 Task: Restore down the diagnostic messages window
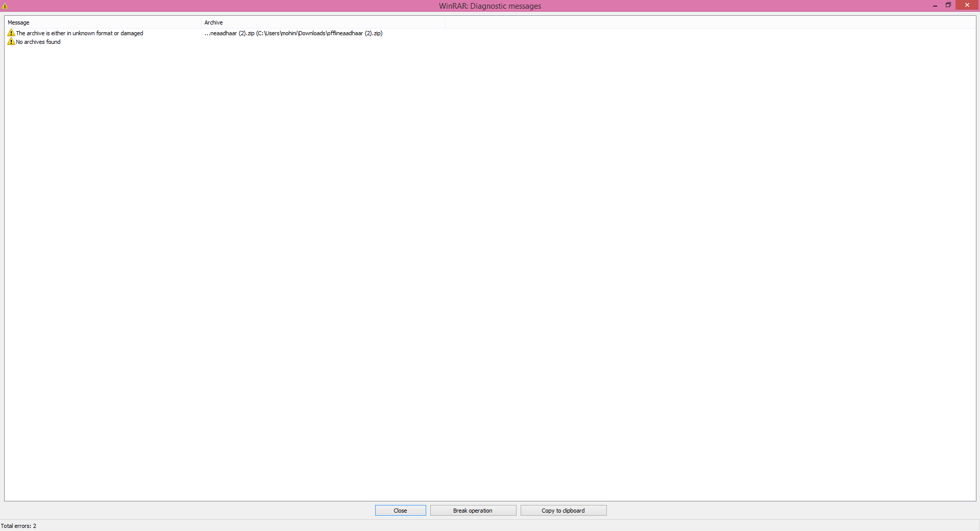948,5
